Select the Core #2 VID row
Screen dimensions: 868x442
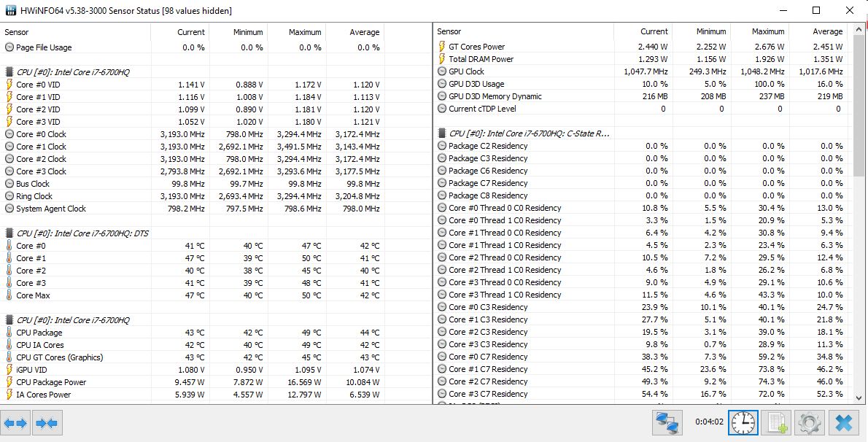(x=193, y=109)
